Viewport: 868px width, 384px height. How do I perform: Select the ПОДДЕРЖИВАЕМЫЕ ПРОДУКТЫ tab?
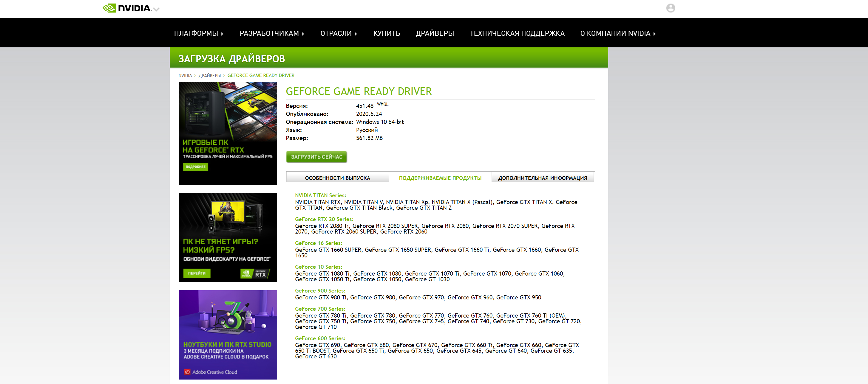tap(440, 178)
